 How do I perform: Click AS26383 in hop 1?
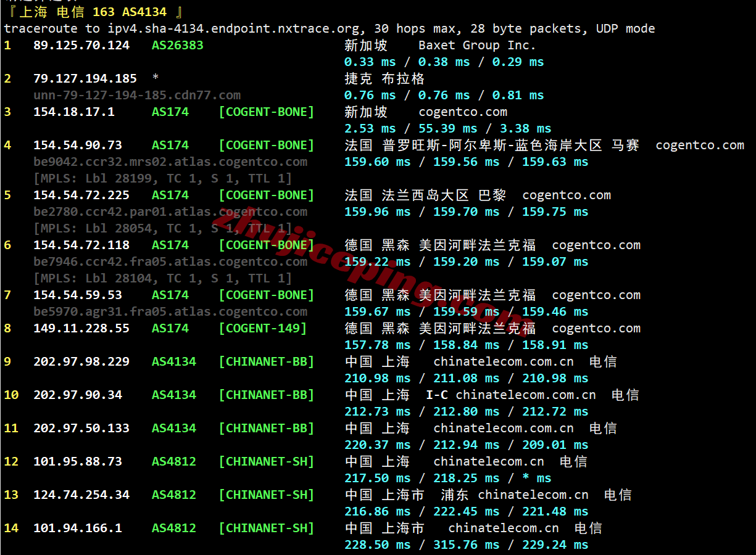pos(178,45)
